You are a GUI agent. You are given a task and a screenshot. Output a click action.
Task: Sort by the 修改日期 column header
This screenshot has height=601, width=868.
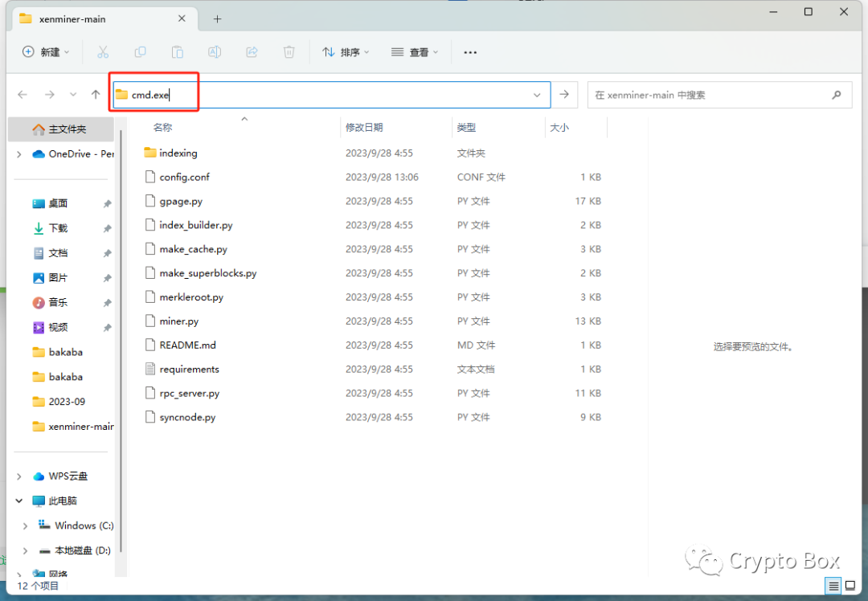(364, 127)
